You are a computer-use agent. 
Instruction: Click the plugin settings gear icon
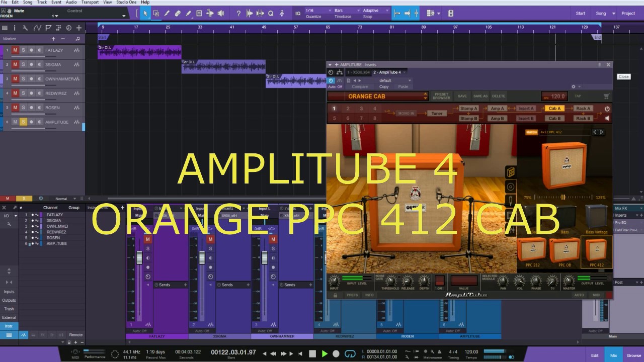(573, 86)
